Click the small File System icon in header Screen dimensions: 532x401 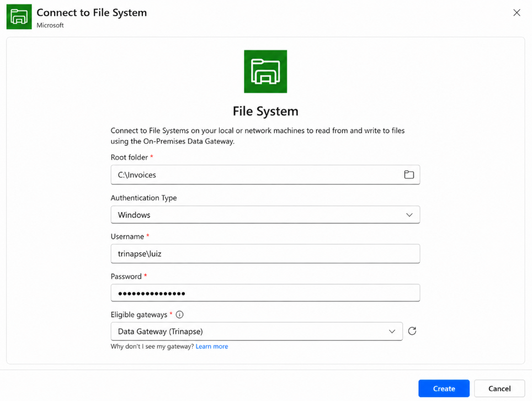pos(19,17)
